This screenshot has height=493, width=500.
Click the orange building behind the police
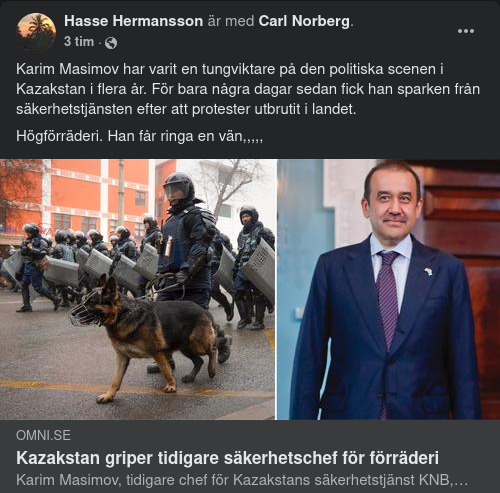77,195
